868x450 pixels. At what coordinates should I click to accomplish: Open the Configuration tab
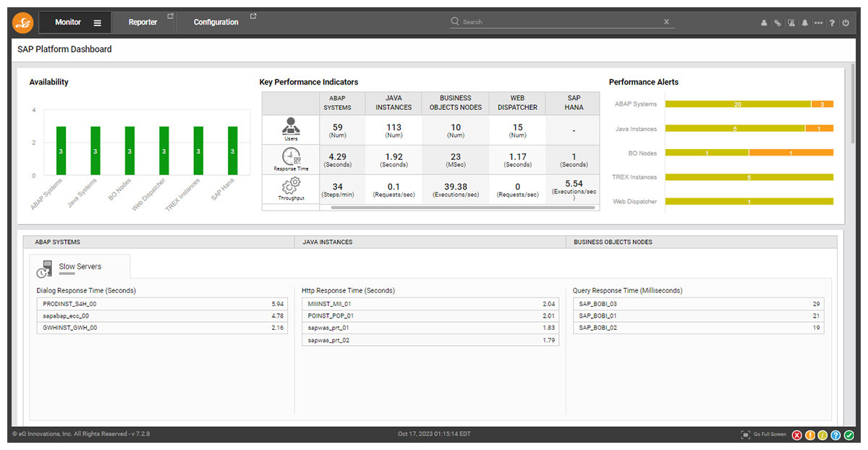[x=216, y=22]
